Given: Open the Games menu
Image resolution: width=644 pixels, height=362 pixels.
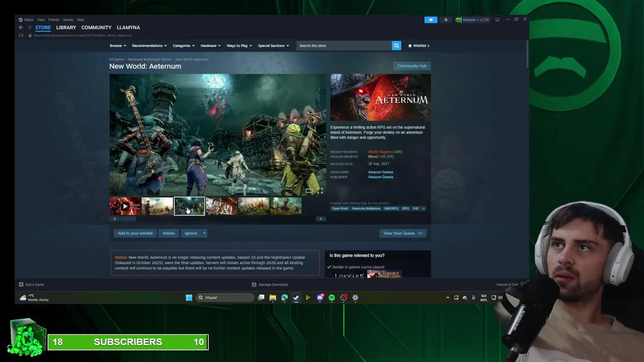Looking at the screenshot, I should click(x=68, y=20).
